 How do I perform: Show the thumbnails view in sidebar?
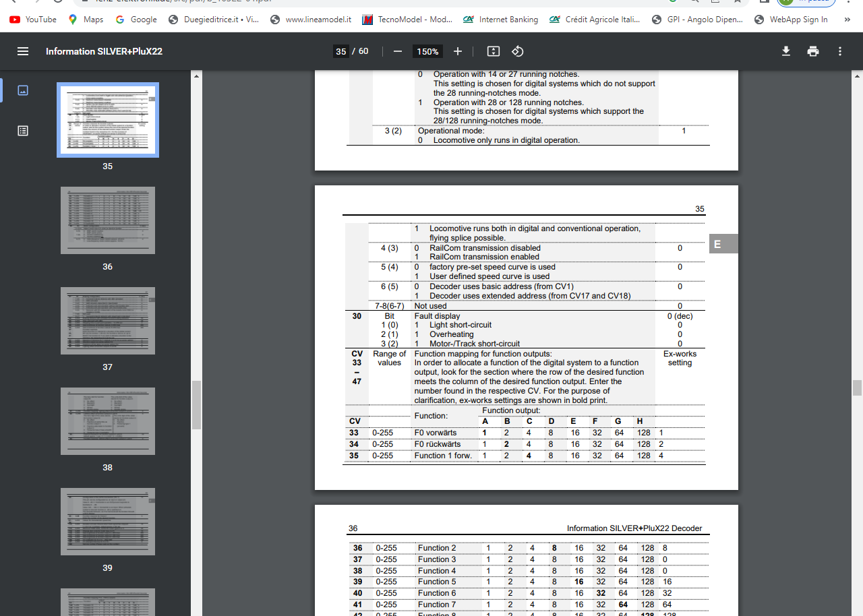point(23,90)
